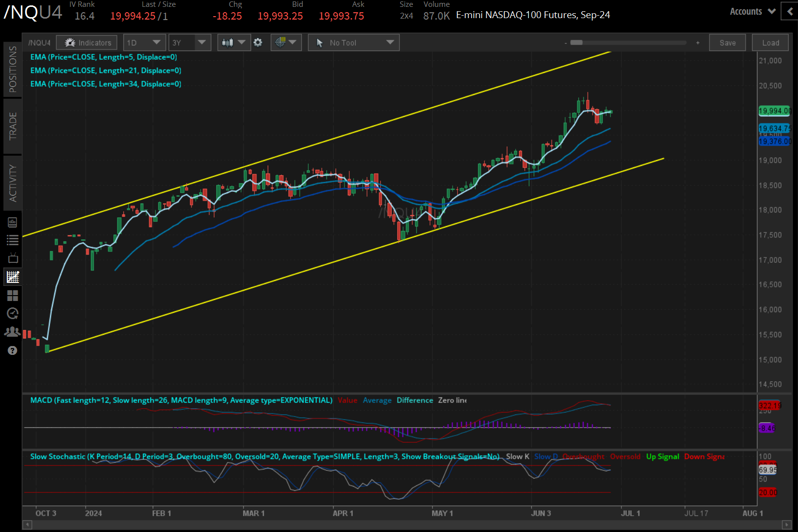Toggle the Zero line display in MACD
Viewport: 798px width, 532px height.
[451, 400]
